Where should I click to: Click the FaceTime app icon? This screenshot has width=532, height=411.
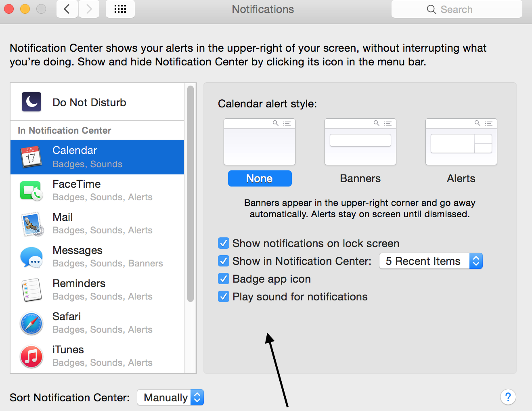(x=31, y=191)
